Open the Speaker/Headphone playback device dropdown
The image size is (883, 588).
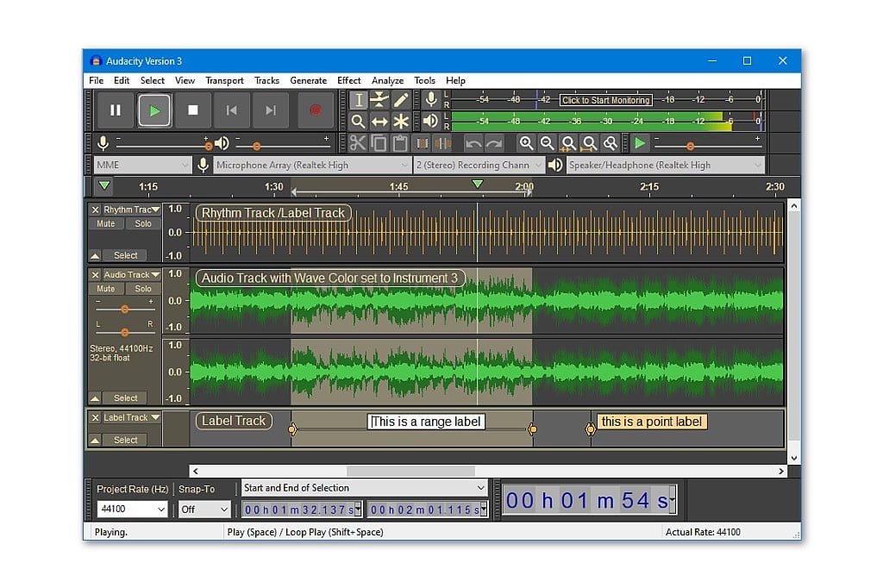[x=665, y=165]
